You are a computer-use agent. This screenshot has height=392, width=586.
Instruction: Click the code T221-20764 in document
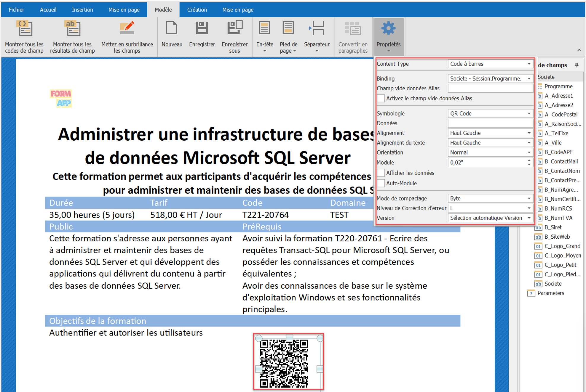pos(266,215)
